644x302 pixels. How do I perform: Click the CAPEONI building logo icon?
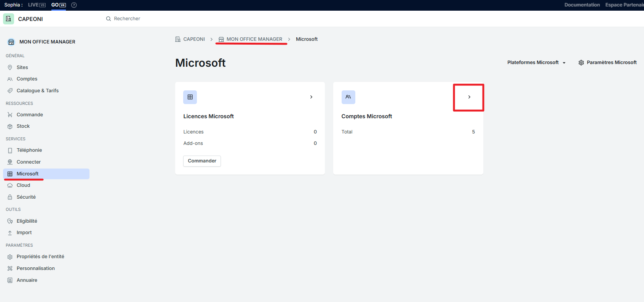tap(8, 19)
